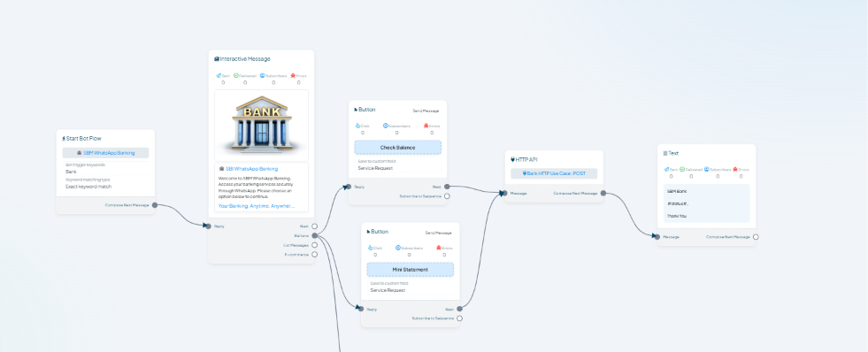Click the HTTP API plug icon

tap(512, 159)
